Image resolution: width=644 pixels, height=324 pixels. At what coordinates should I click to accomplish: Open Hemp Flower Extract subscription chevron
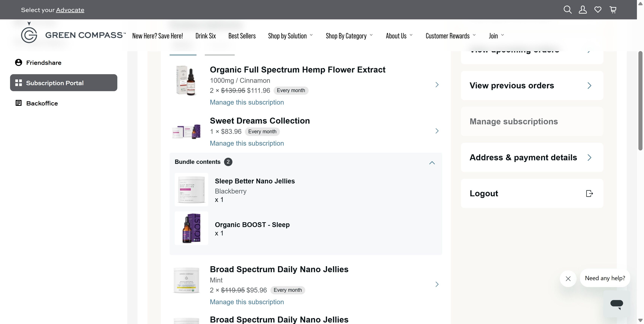(x=437, y=85)
